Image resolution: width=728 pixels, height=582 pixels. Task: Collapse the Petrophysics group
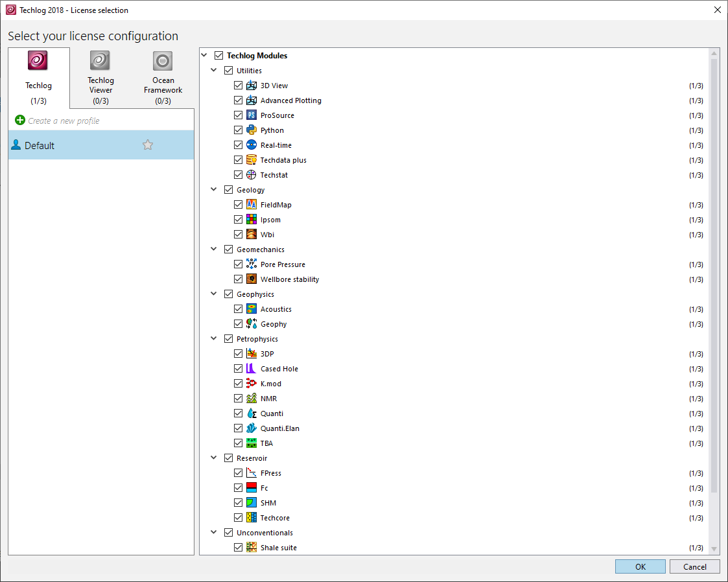pyautogui.click(x=213, y=338)
